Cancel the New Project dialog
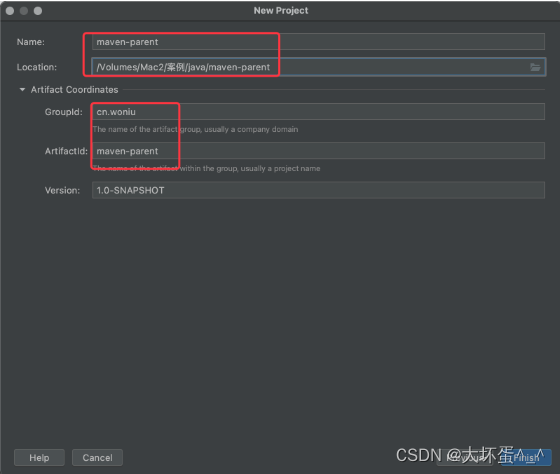The image size is (560, 474). click(98, 458)
